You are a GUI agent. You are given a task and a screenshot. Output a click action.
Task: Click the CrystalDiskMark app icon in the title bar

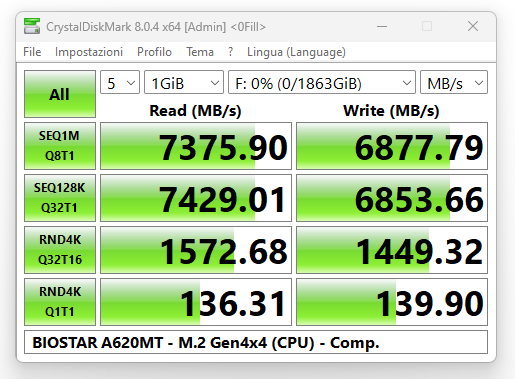(x=32, y=26)
